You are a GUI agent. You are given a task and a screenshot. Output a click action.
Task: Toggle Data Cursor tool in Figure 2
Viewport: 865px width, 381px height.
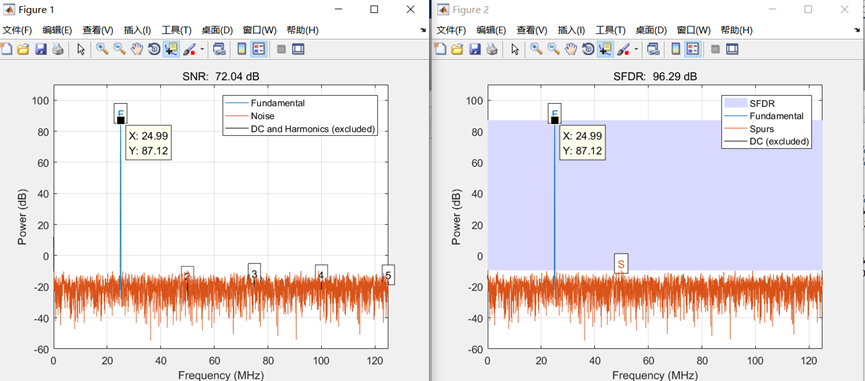point(605,50)
